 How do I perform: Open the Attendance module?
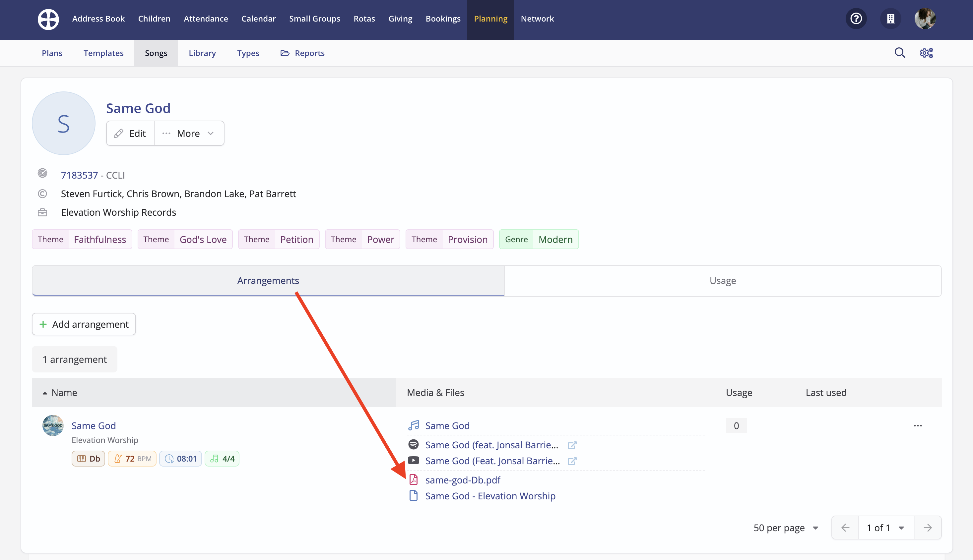(206, 19)
